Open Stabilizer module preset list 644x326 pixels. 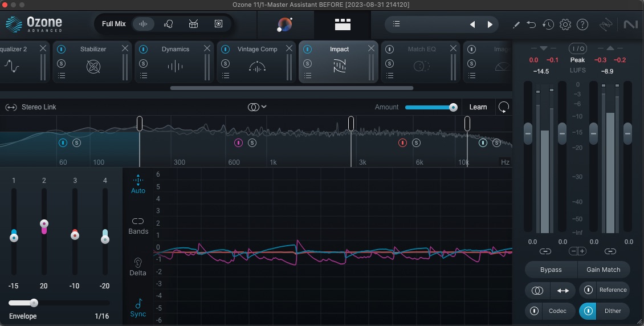61,76
